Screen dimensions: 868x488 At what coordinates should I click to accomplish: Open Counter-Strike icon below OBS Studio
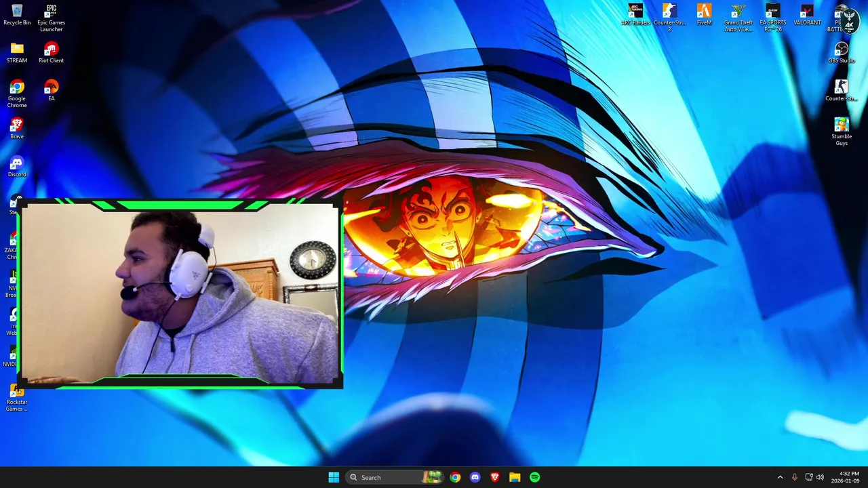click(x=842, y=91)
